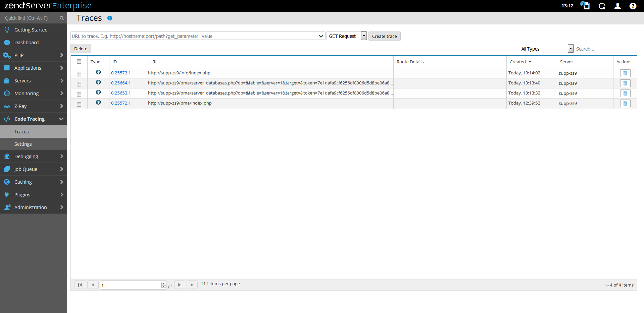Click trash icon for trace 0.25572.1
Image resolution: width=644 pixels, height=313 pixels.
[625, 103]
